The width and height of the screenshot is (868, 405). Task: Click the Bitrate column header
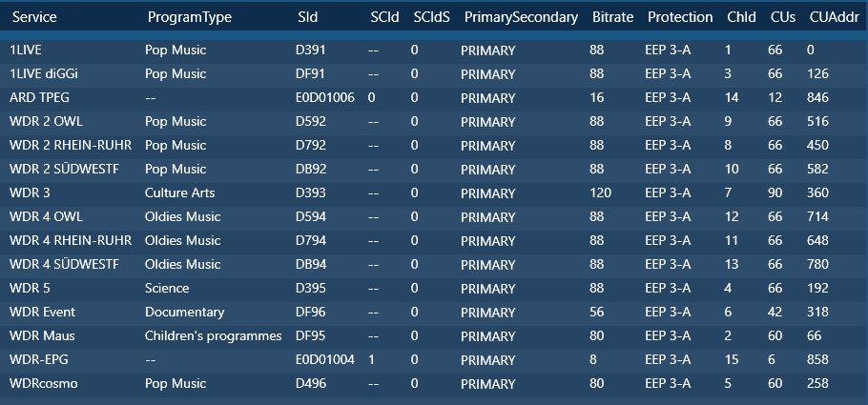click(x=612, y=17)
